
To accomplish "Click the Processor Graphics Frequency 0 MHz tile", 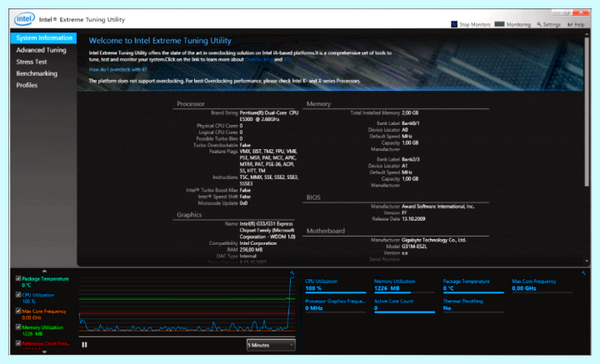I will click(x=335, y=305).
